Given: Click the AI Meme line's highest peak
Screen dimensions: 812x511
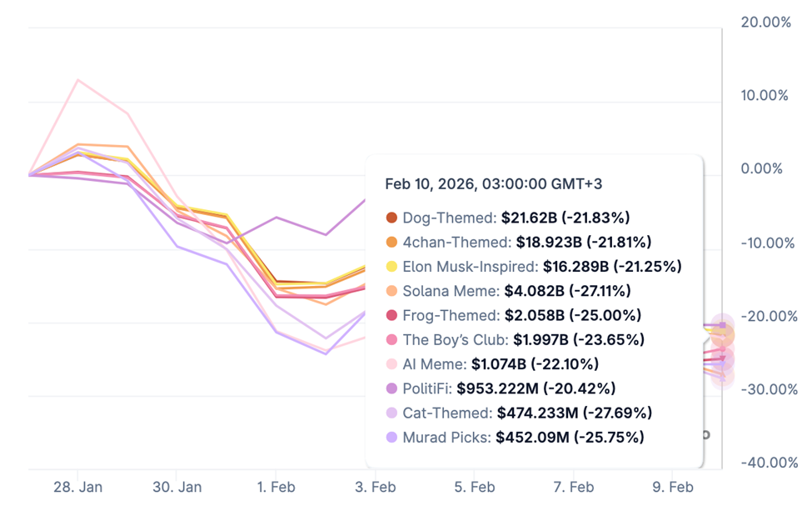Looking at the screenshot, I should 77,80.
